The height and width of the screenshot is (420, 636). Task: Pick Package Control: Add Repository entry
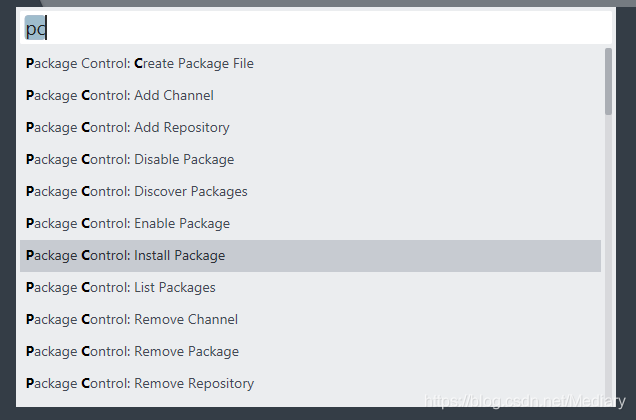(310, 127)
